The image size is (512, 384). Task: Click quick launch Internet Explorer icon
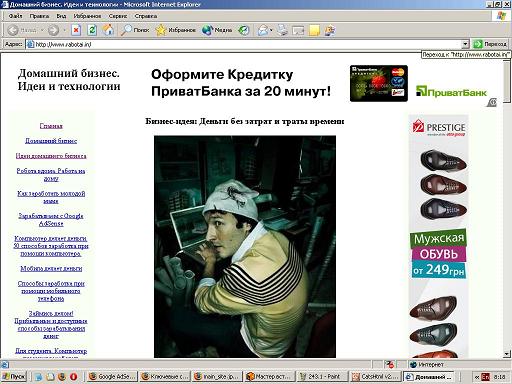39,377
